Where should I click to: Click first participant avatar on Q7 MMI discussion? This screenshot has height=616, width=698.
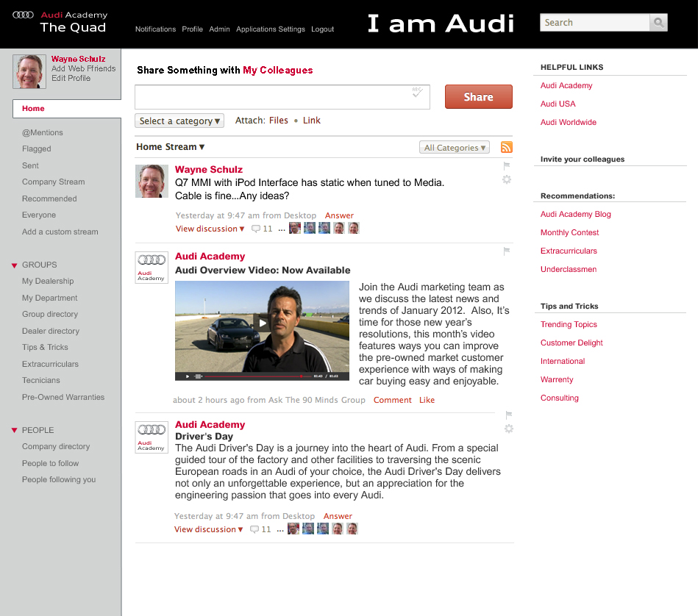pos(295,228)
